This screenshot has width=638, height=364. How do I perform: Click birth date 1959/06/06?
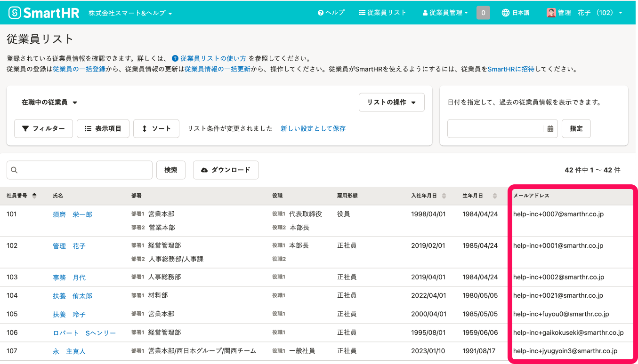pos(480,332)
